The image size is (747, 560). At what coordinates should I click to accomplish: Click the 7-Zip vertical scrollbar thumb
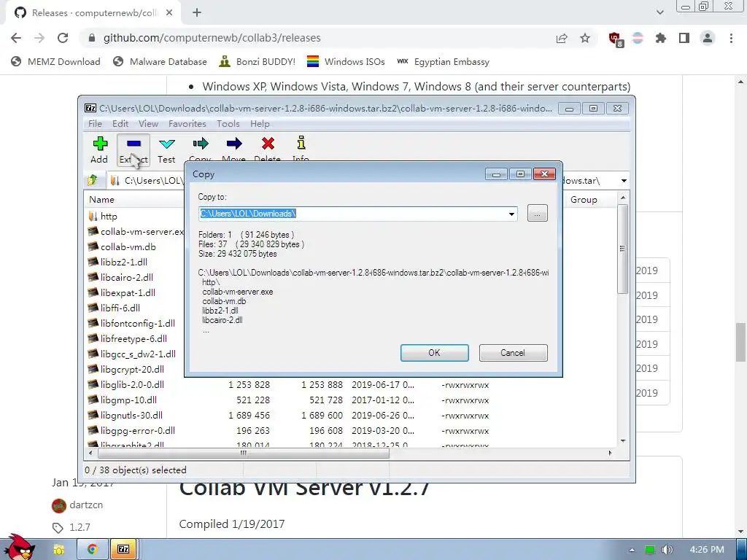[623, 249]
